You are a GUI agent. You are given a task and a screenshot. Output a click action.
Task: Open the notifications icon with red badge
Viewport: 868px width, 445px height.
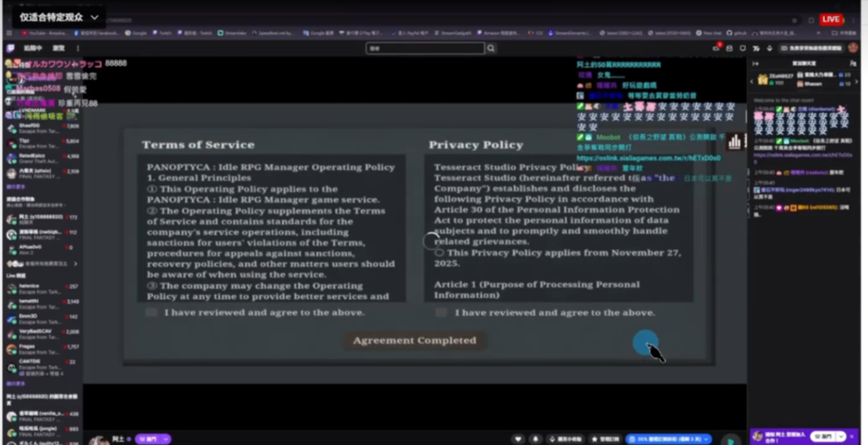pyautogui.click(x=716, y=48)
